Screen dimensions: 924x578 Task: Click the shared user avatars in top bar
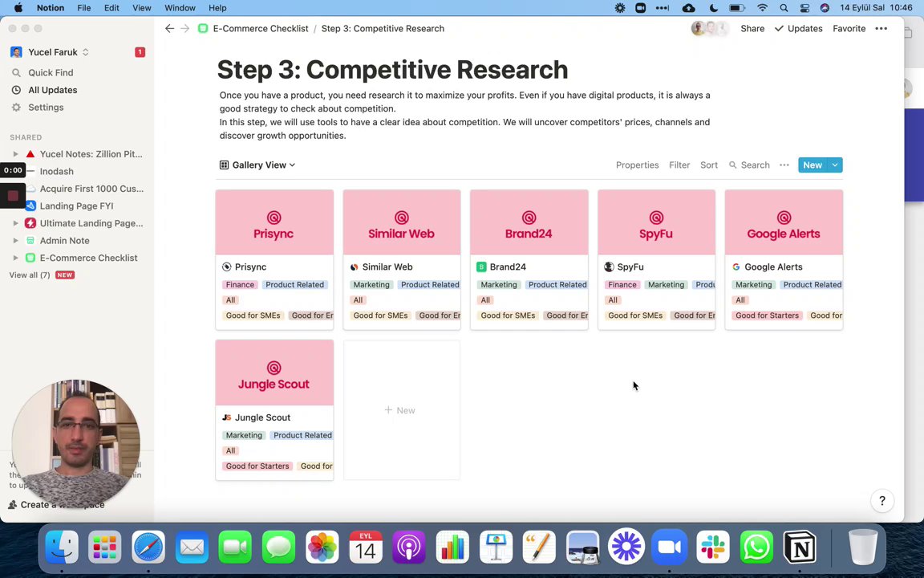(710, 28)
